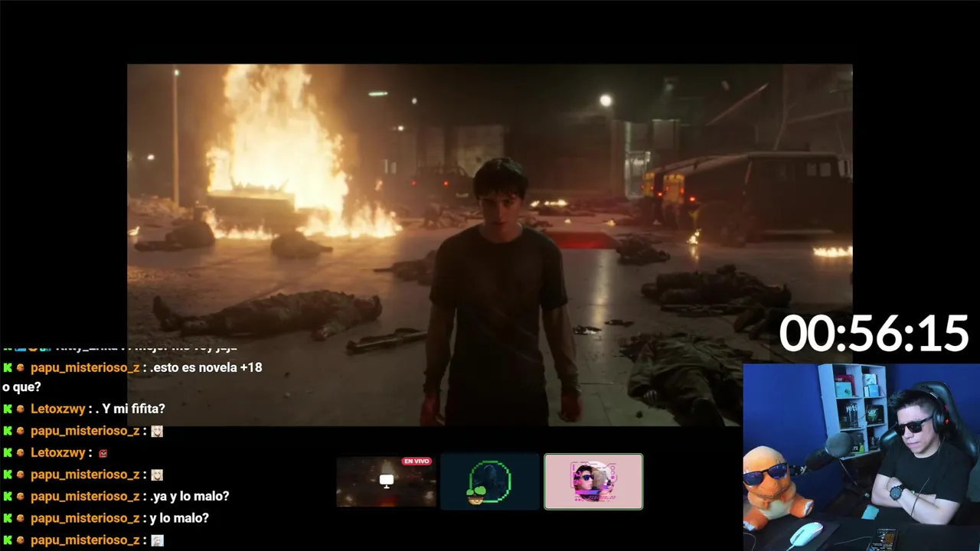Open Letoxzwy username beside angry red emote
This screenshot has height=551, width=980.
pyautogui.click(x=58, y=452)
